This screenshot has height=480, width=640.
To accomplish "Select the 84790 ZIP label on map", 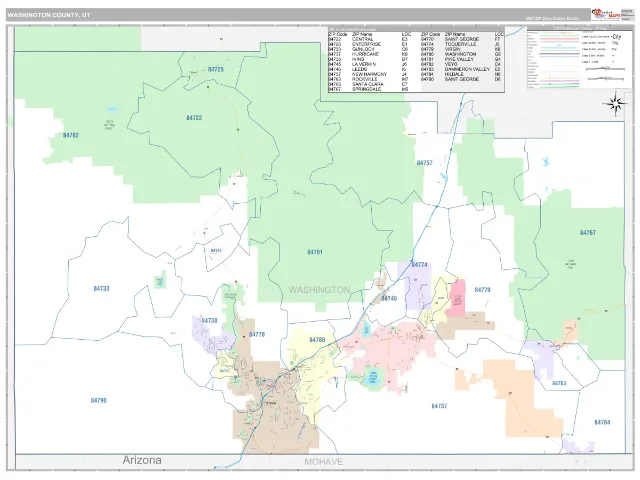I will click(99, 401).
